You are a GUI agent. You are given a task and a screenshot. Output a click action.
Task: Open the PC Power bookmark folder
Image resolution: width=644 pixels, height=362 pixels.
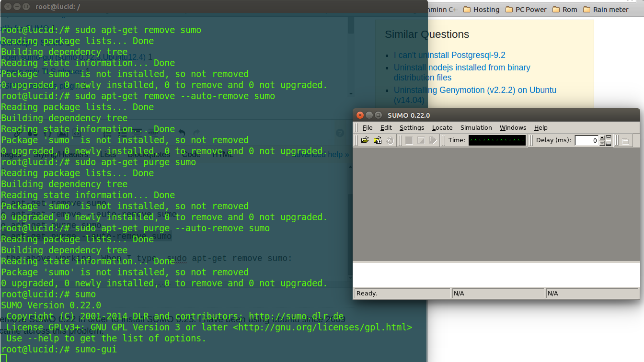coord(526,10)
